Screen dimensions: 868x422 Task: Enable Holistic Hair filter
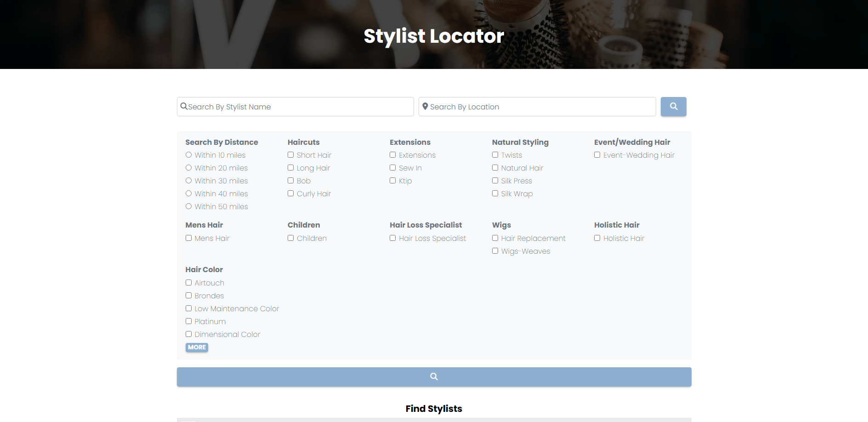(x=597, y=238)
